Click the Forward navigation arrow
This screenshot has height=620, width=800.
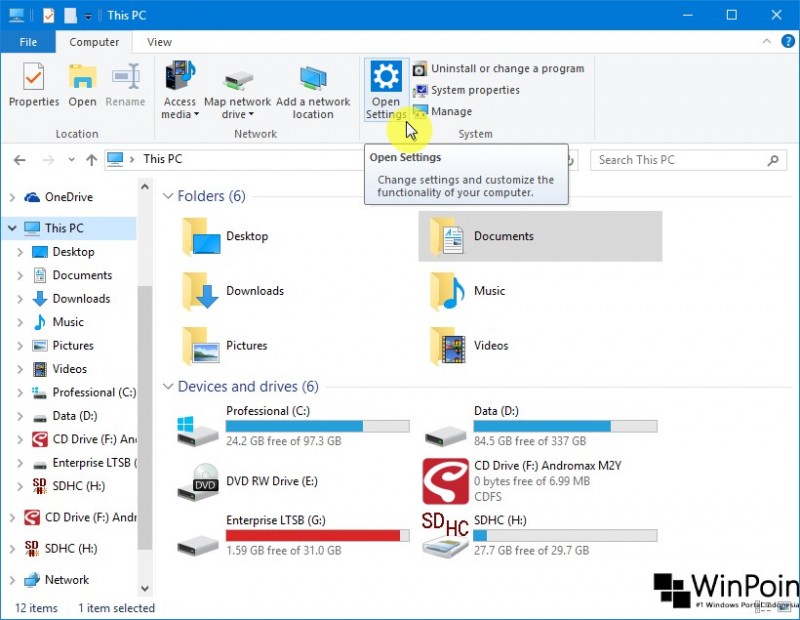coord(48,160)
